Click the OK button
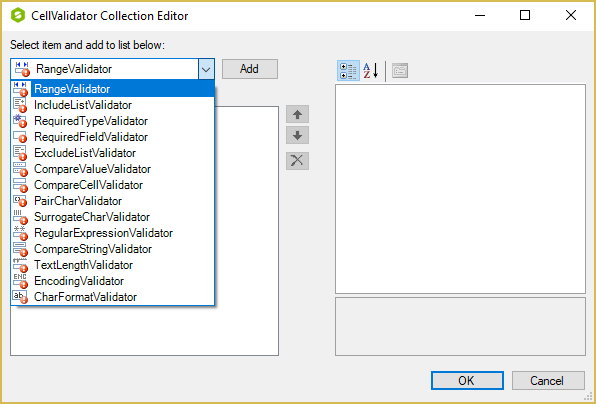 (x=467, y=380)
